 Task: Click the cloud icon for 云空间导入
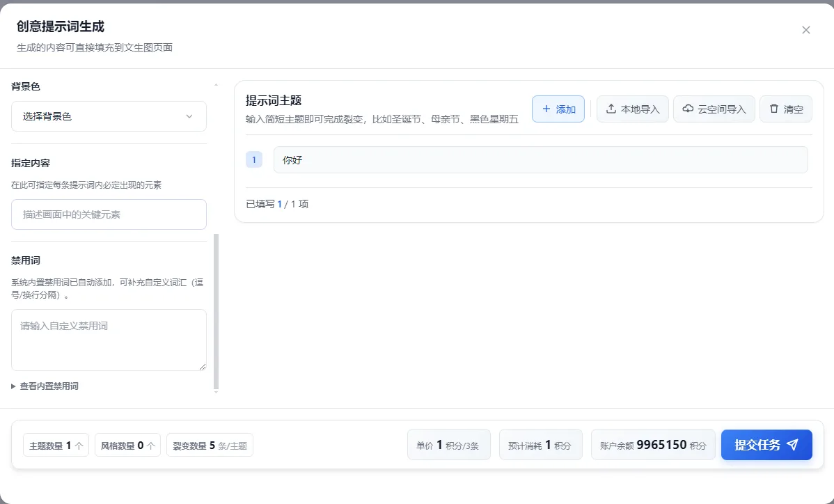[688, 109]
